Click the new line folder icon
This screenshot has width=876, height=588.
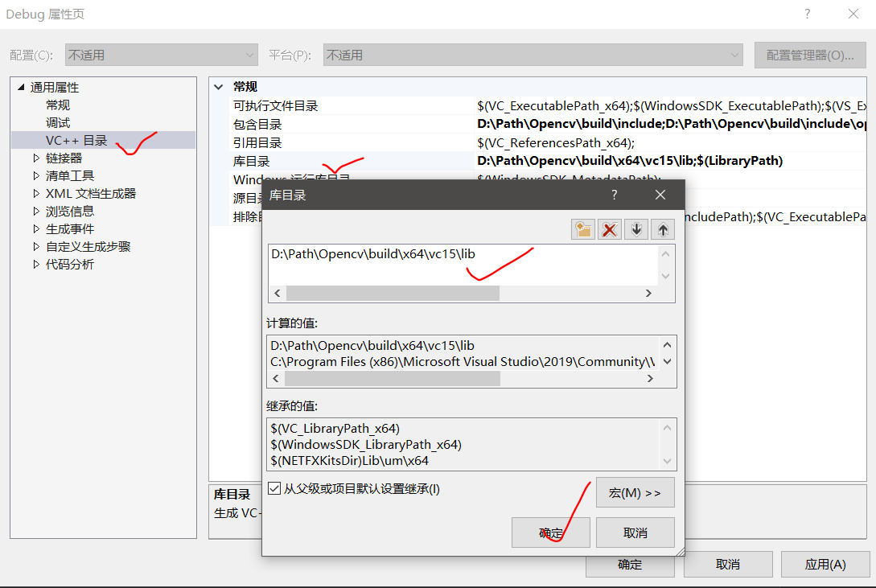point(582,229)
